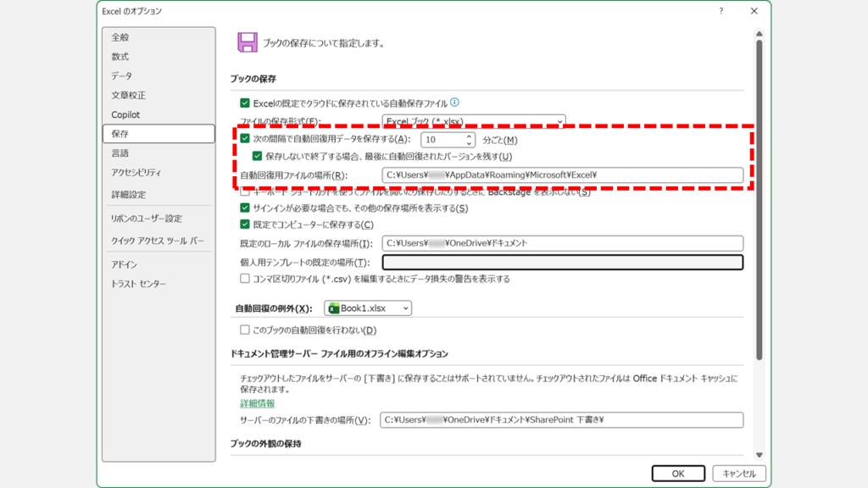Open the file save format dropdown
Screen dimensions: 868x488
474,121
